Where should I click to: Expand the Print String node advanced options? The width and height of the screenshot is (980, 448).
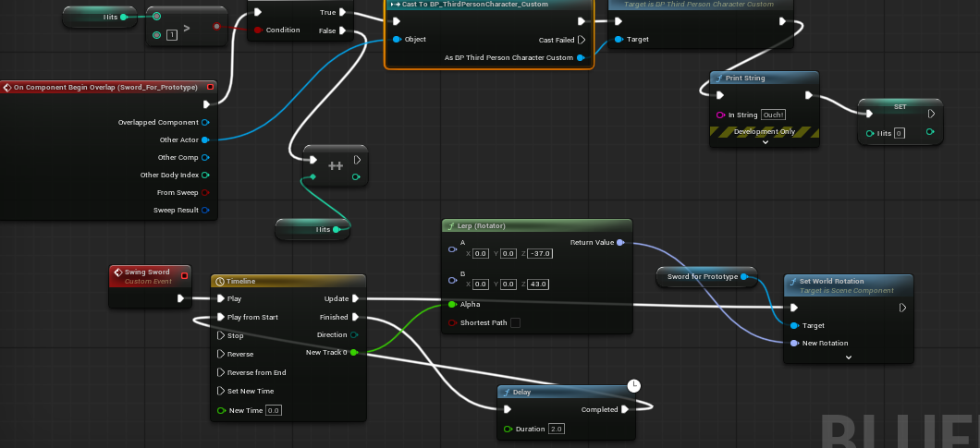click(x=765, y=142)
